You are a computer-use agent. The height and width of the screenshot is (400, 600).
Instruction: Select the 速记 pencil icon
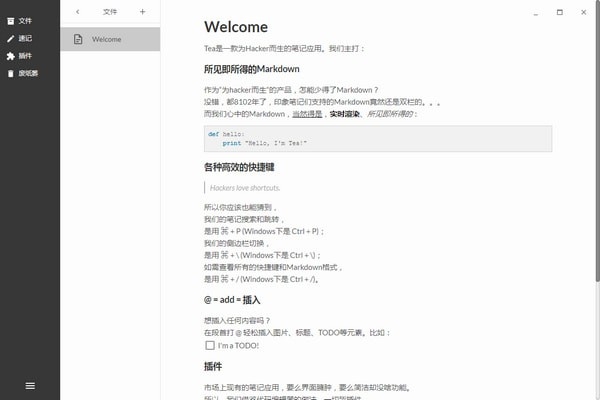(11, 39)
